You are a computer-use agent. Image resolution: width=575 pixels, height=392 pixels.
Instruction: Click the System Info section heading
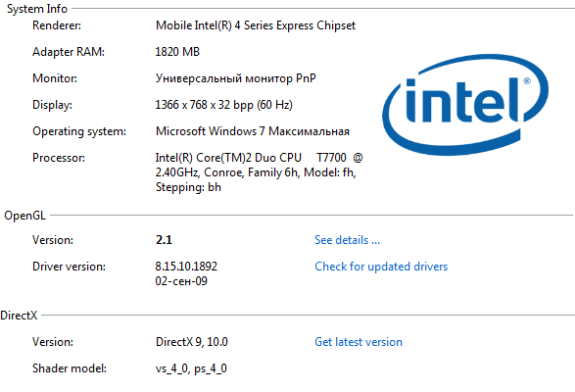tap(37, 9)
